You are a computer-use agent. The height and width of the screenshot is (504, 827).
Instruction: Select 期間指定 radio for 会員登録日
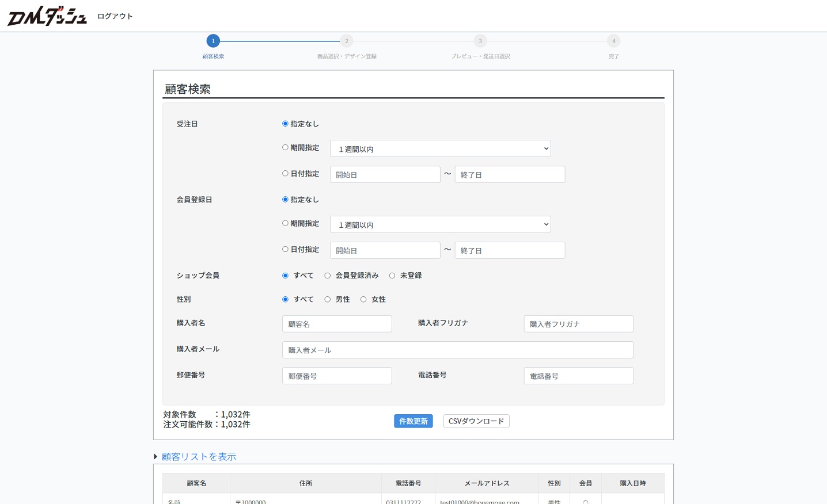coord(285,223)
